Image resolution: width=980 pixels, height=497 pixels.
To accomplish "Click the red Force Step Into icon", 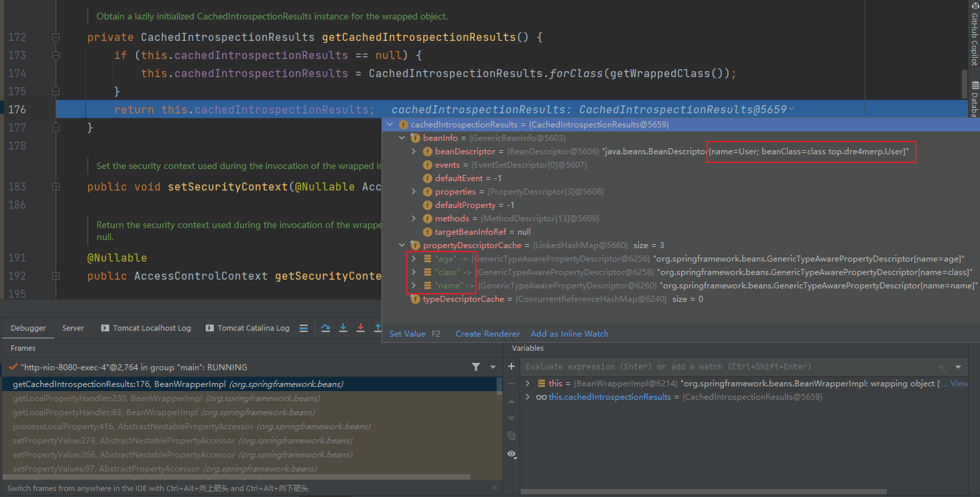I will pos(361,328).
